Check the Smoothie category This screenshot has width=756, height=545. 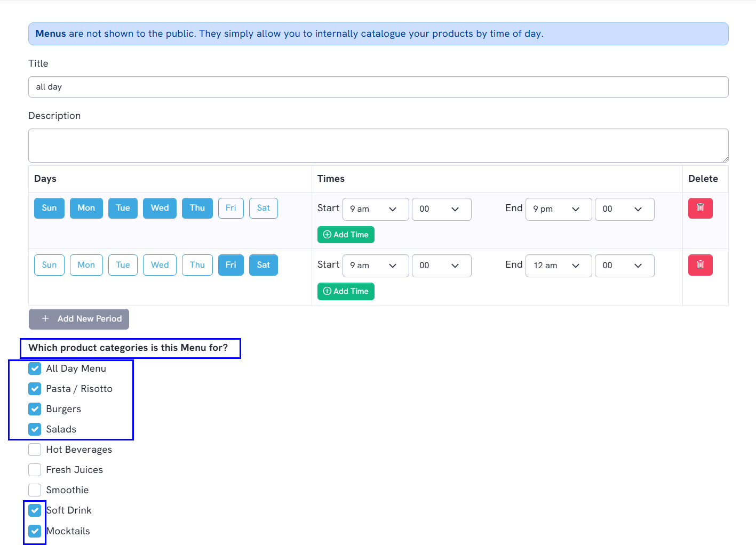(x=35, y=490)
